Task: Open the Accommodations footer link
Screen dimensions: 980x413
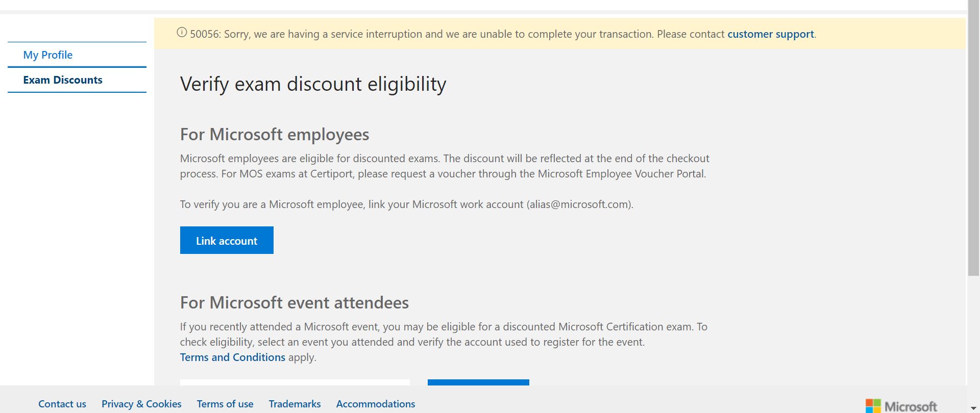Action: tap(376, 404)
